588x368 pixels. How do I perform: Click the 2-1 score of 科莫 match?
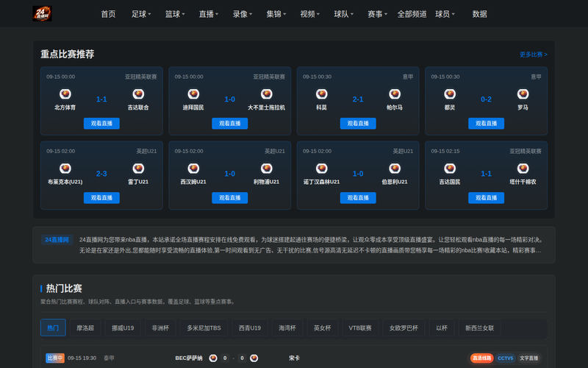pos(358,99)
